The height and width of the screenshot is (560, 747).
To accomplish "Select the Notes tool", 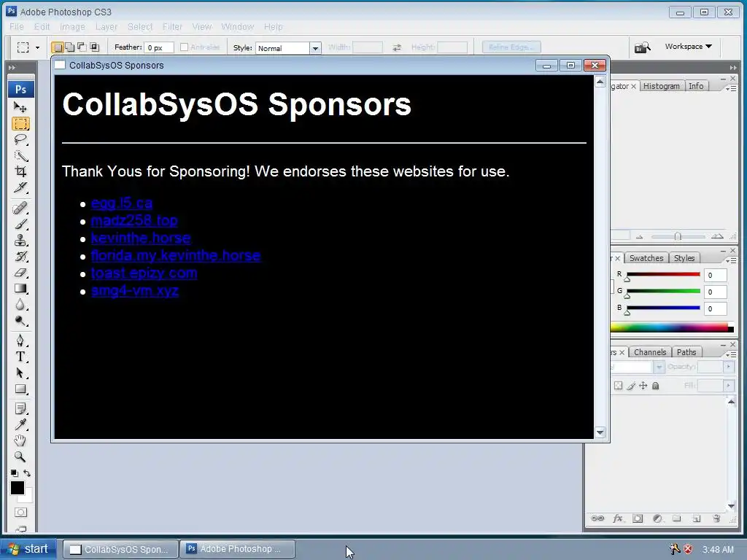I will 20,408.
